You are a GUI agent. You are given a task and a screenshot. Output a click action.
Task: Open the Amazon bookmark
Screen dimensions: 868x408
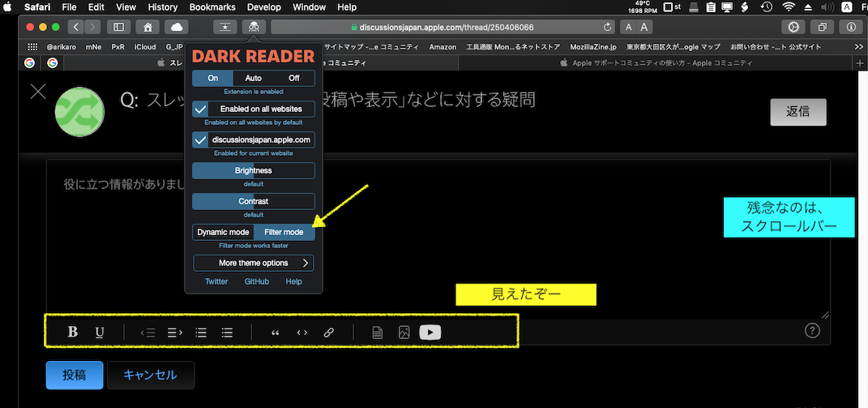(443, 47)
